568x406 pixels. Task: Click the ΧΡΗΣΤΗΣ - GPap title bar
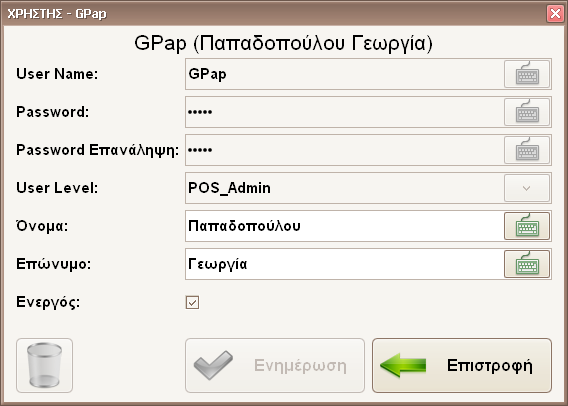tap(275, 14)
